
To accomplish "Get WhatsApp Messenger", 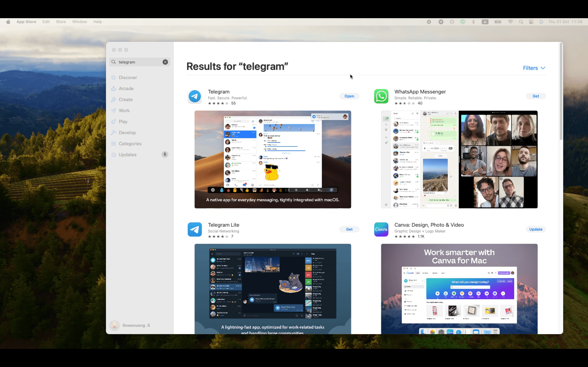I will 536,96.
